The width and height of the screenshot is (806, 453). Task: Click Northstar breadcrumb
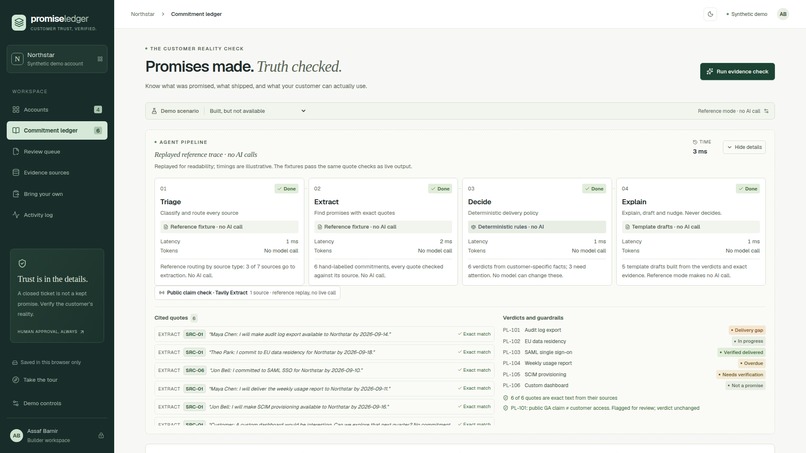142,14
